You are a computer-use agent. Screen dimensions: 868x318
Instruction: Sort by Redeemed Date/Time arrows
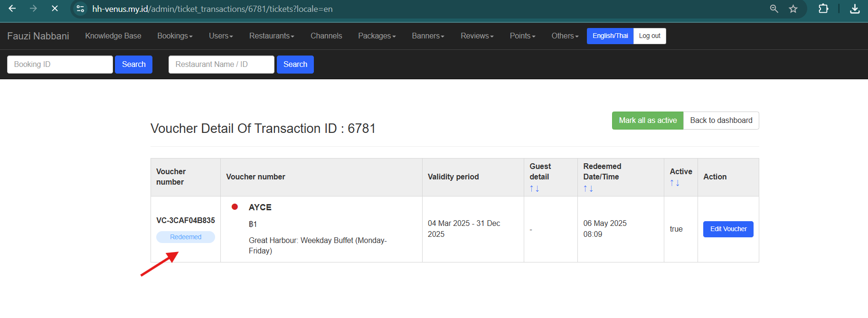coord(588,189)
